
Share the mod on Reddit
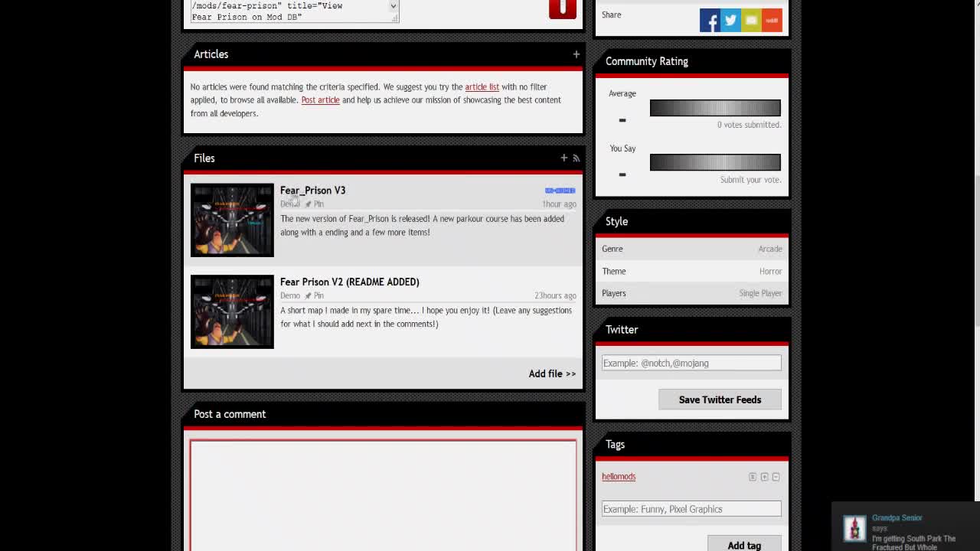tap(772, 21)
